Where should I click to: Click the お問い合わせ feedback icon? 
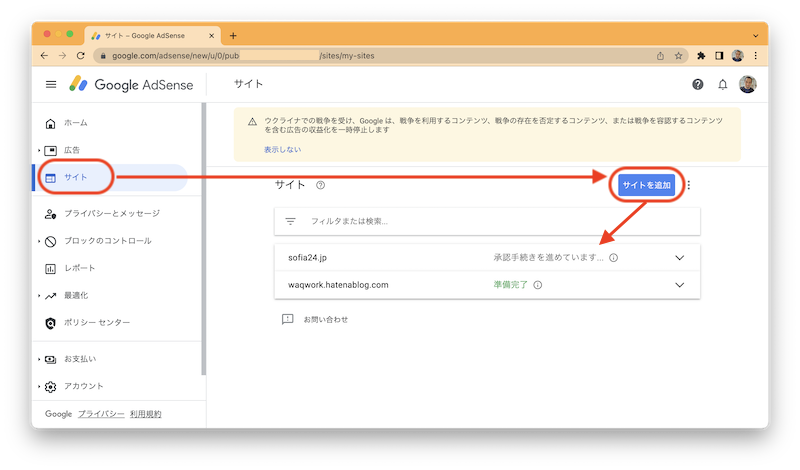point(288,319)
